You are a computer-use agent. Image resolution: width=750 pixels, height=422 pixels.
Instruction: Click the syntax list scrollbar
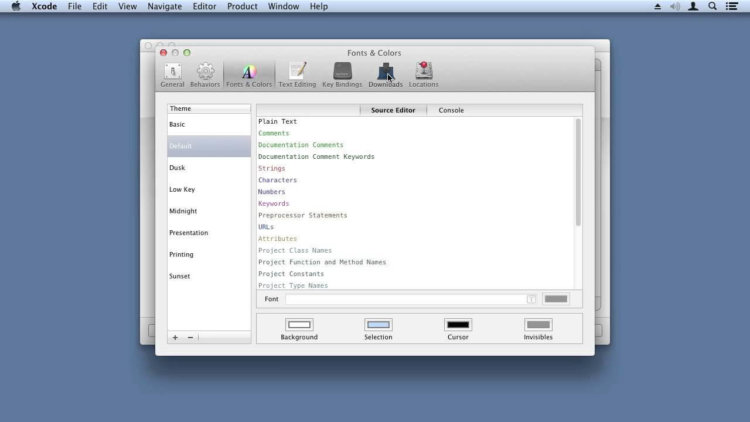[x=578, y=172]
